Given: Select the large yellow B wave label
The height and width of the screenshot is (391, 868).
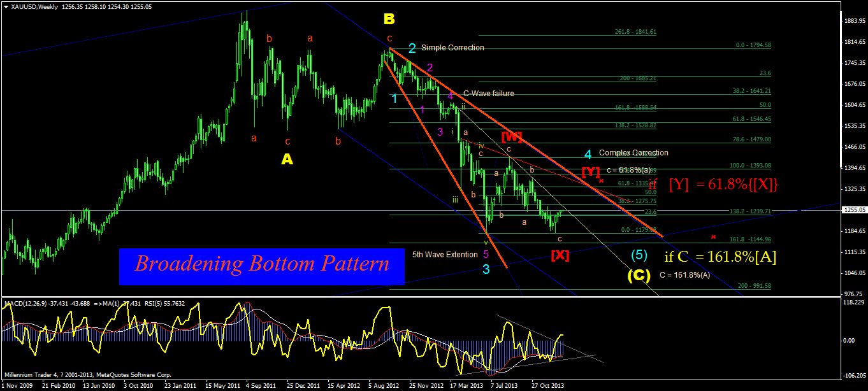Looking at the screenshot, I should point(389,18).
